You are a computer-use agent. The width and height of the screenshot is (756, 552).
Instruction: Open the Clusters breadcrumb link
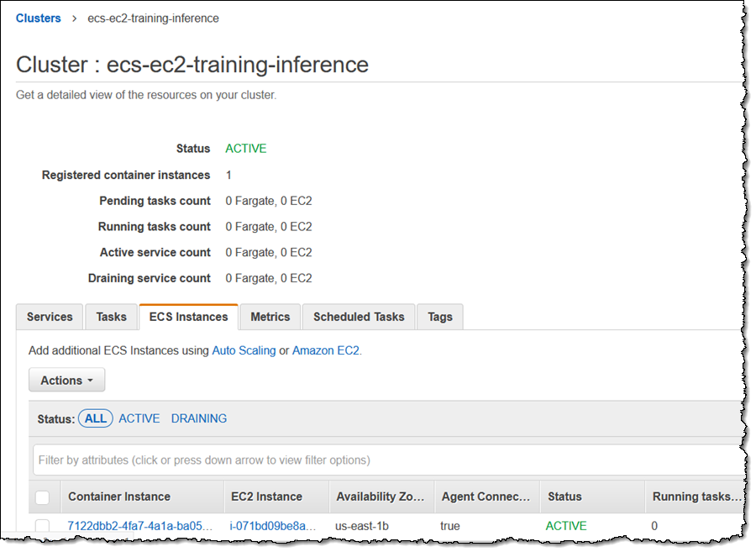38,18
